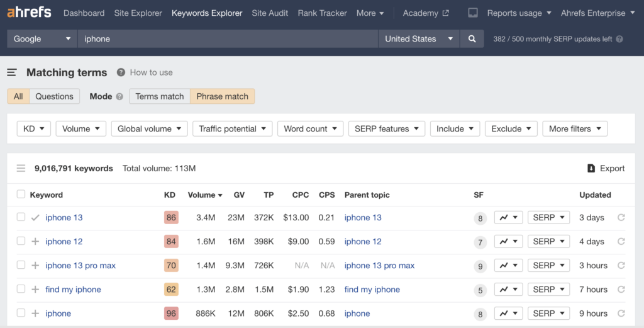Screen dimensions: 644x328
Task: Open the iphone 13 keyword link
Action: tap(64, 217)
